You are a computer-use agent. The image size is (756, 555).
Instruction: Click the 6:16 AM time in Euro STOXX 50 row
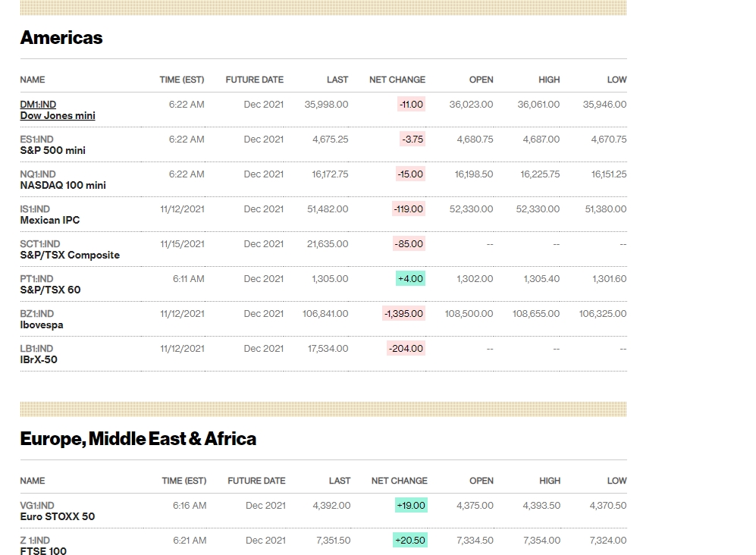pyautogui.click(x=190, y=505)
